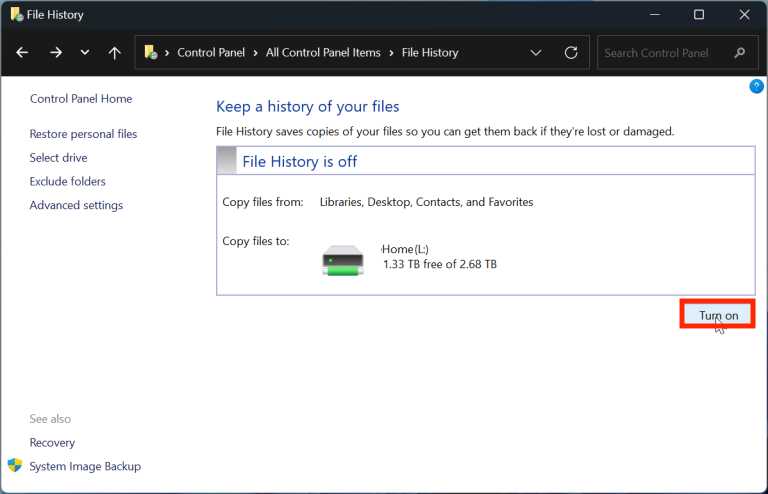
Task: Open Help with the blue question mark
Action: 756,87
